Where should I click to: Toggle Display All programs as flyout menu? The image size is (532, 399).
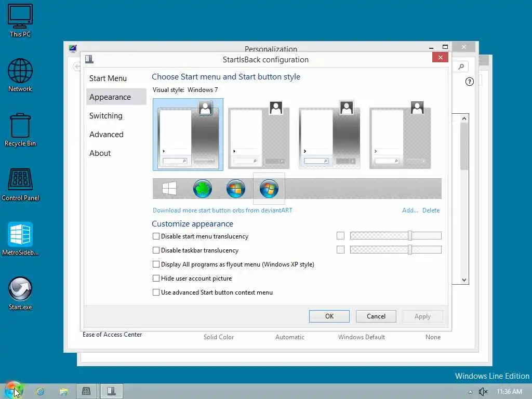pyautogui.click(x=156, y=264)
